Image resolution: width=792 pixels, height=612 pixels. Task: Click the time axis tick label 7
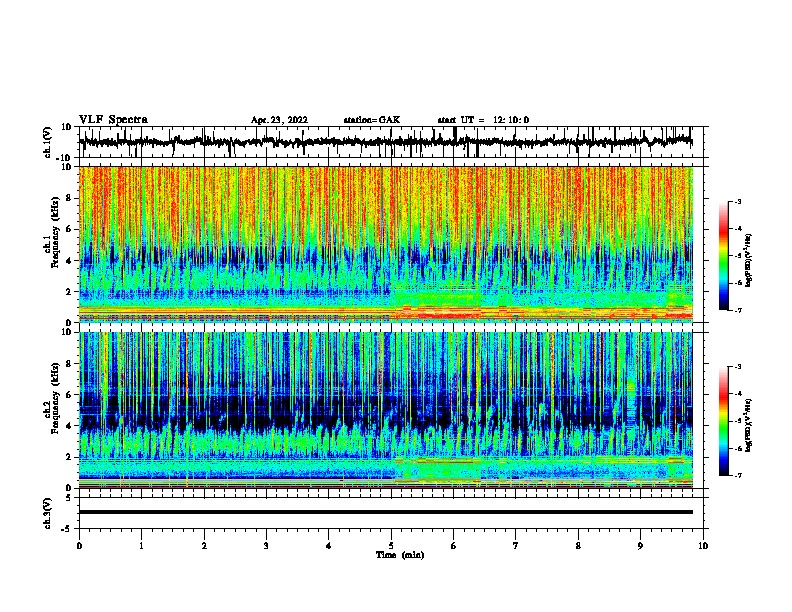pyautogui.click(x=516, y=546)
